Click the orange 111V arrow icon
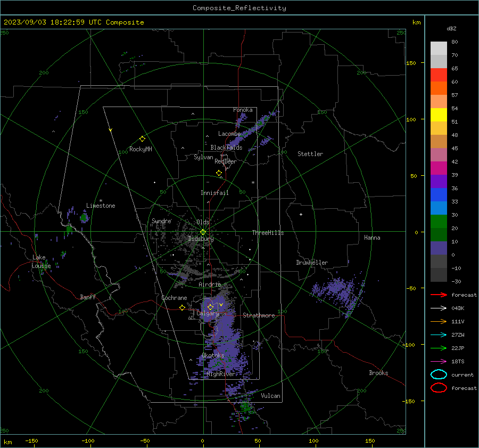479x448 pixels. (x=439, y=321)
